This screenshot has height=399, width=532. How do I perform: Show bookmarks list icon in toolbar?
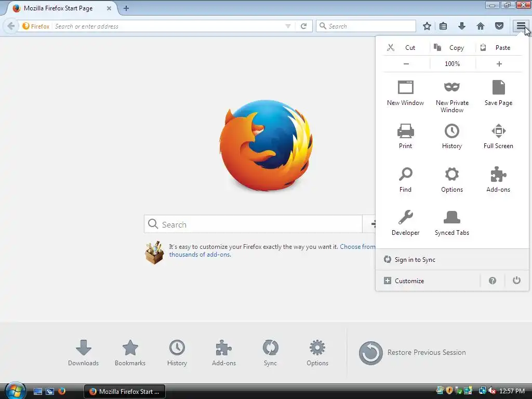click(443, 26)
